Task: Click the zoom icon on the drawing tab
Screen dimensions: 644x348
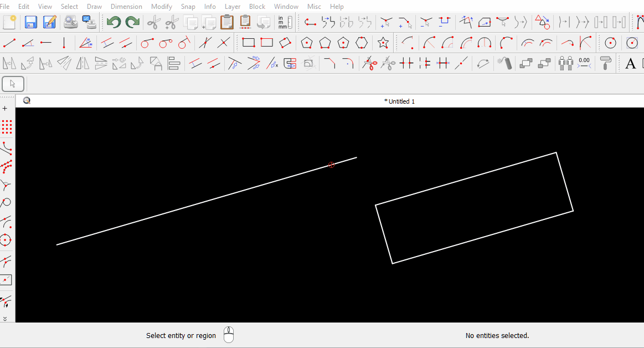Action: point(27,100)
